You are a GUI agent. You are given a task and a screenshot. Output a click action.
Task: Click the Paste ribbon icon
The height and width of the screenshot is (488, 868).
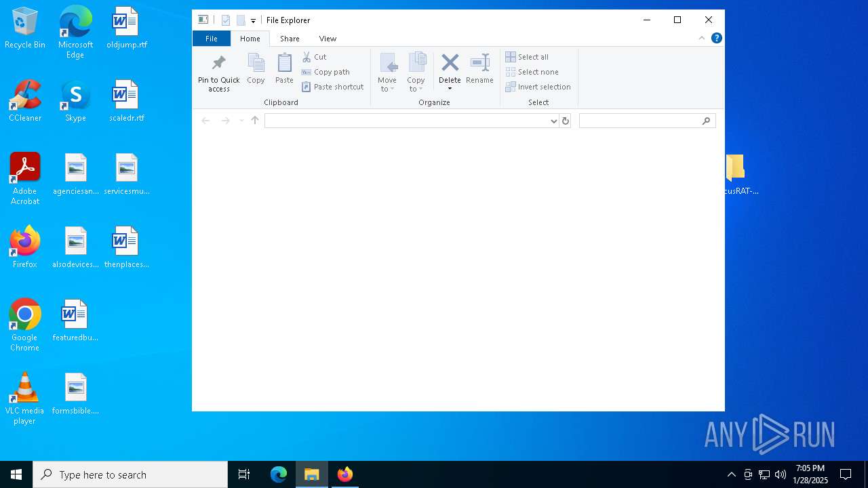point(284,63)
